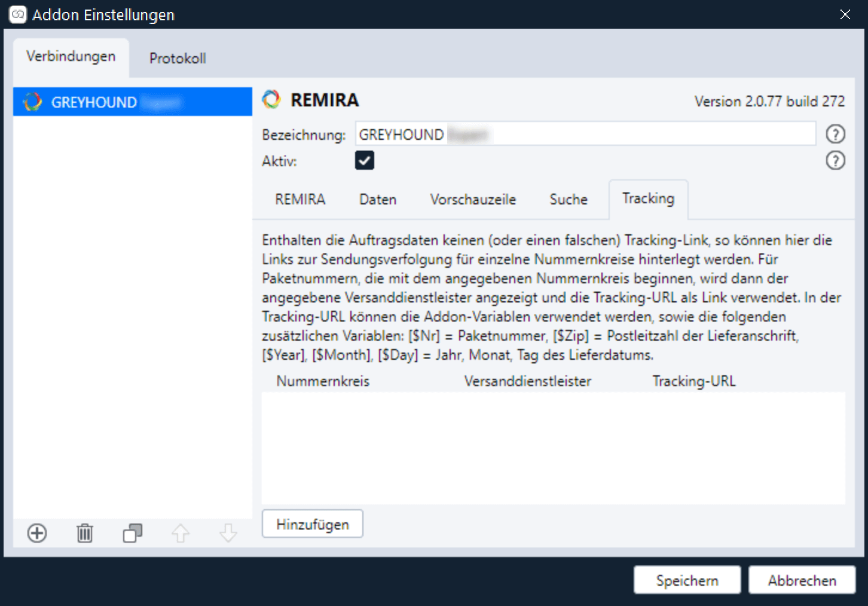
Task: Click the 'Aktiv:' label
Action: pos(279,161)
